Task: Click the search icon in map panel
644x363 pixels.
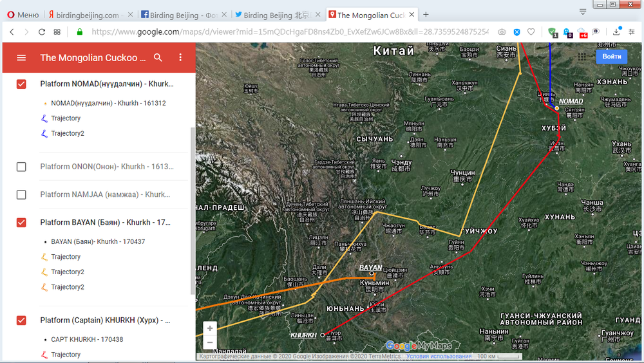Action: (158, 58)
